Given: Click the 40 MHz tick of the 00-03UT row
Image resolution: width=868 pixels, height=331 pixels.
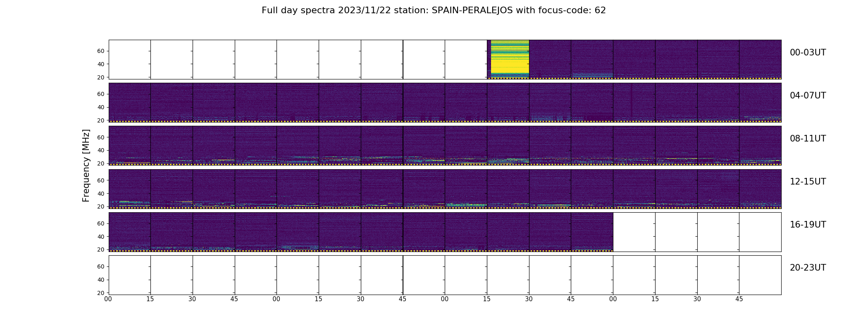Looking at the screenshot, I should pyautogui.click(x=101, y=64).
